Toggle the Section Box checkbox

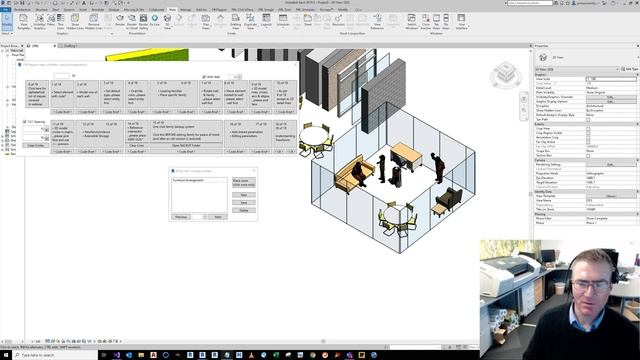(x=588, y=156)
